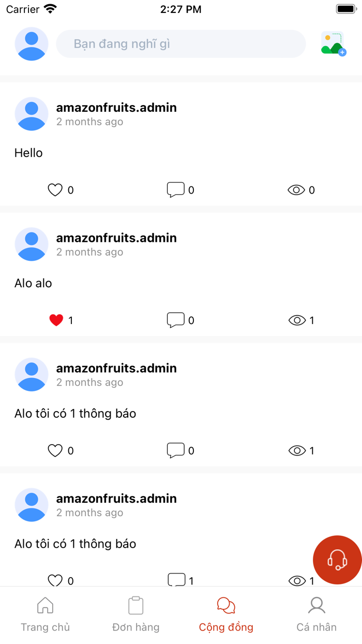Open the customer support chat bubble

coord(337,560)
